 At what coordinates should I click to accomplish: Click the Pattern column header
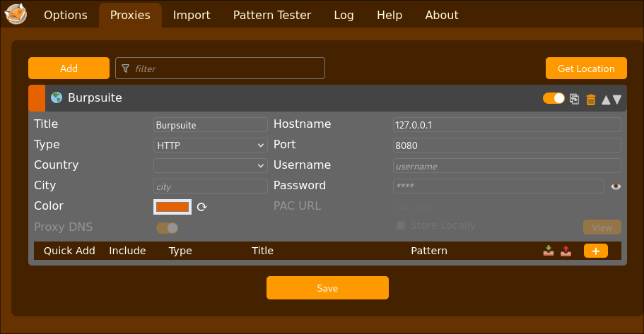[429, 251]
